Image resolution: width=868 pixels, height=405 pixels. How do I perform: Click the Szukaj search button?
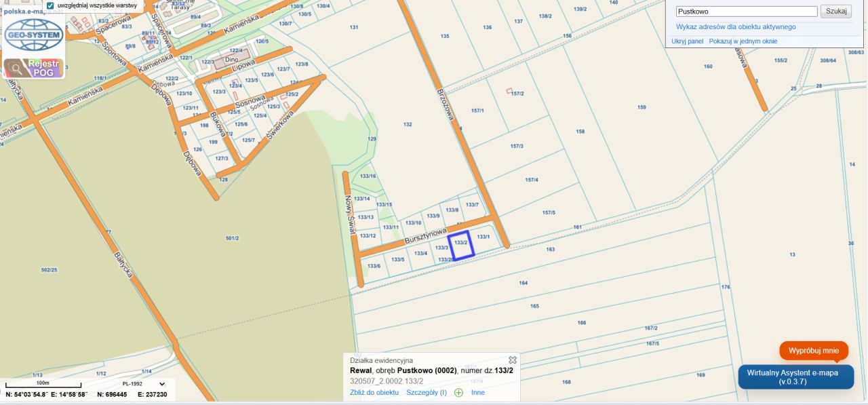pyautogui.click(x=836, y=12)
